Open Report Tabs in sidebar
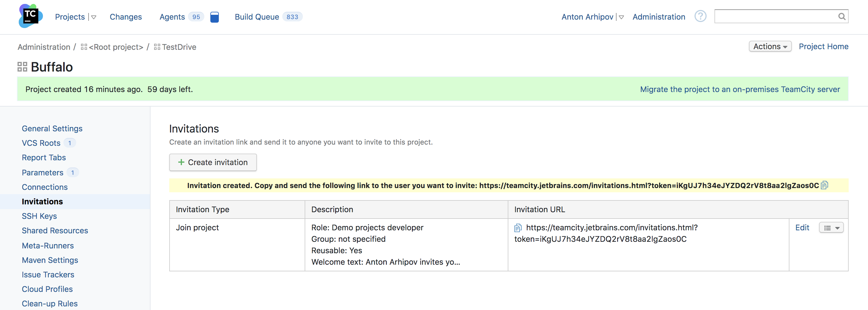The width and height of the screenshot is (868, 310). [44, 158]
